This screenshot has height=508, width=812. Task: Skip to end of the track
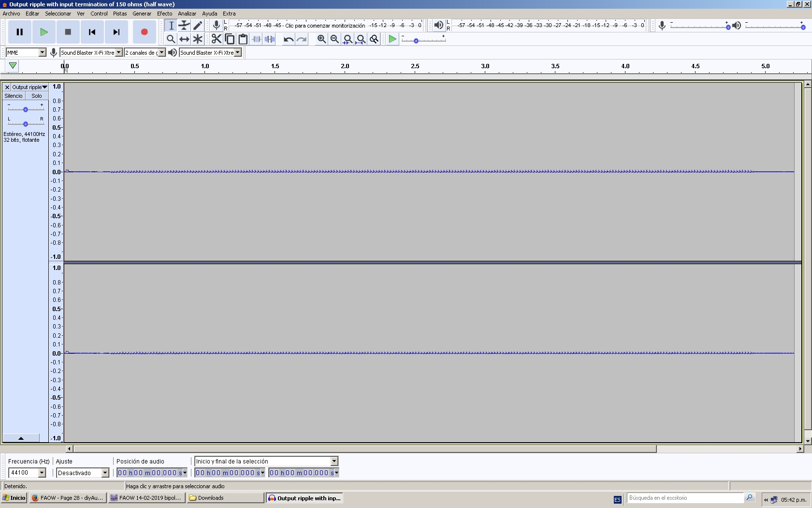click(116, 32)
